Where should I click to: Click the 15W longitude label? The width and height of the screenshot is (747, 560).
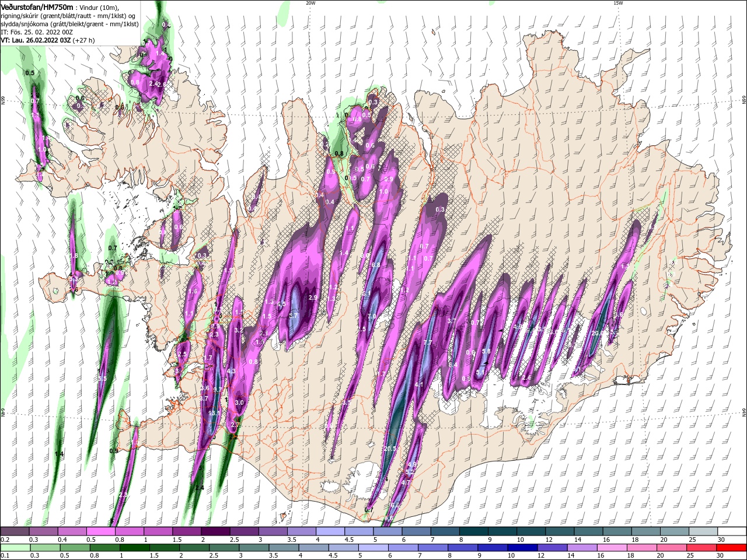[618, 3]
